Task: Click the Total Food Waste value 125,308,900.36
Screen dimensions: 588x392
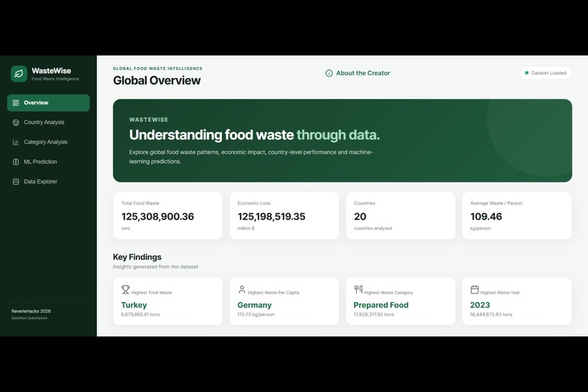Action: point(158,217)
